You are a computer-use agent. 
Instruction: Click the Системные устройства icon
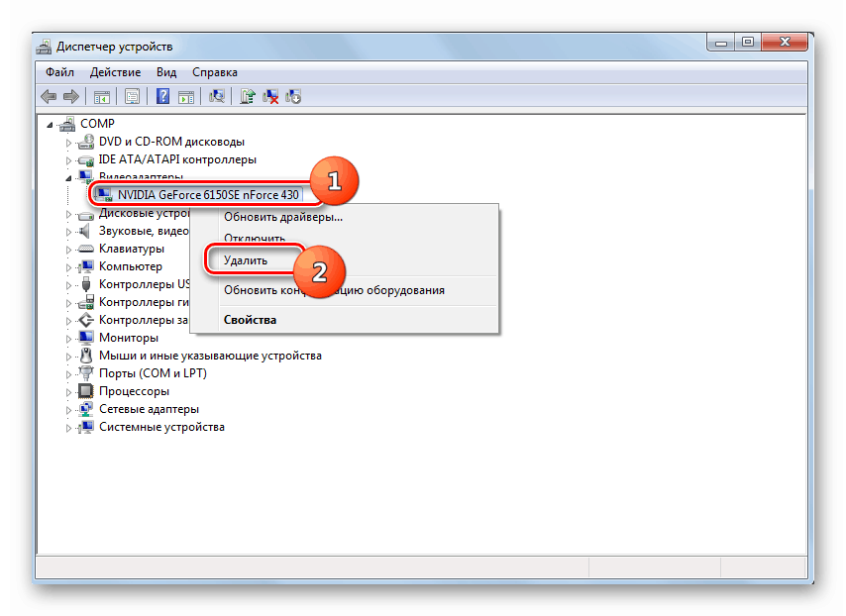86,427
